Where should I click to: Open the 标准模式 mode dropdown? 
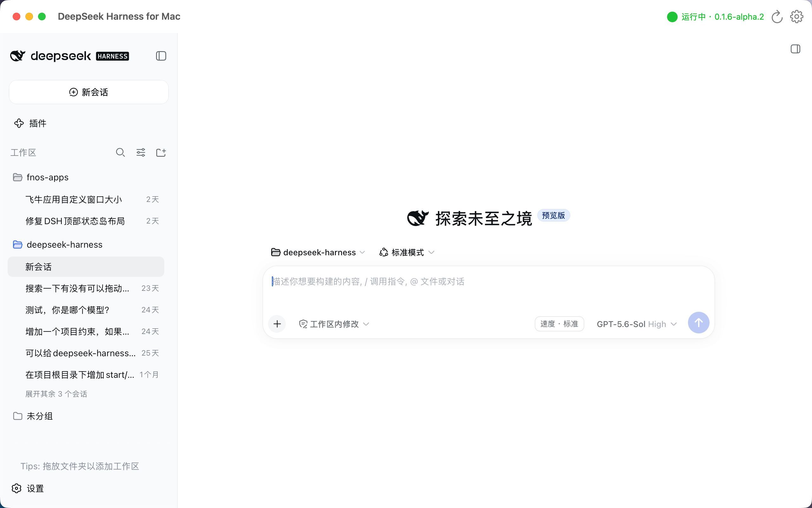click(407, 252)
